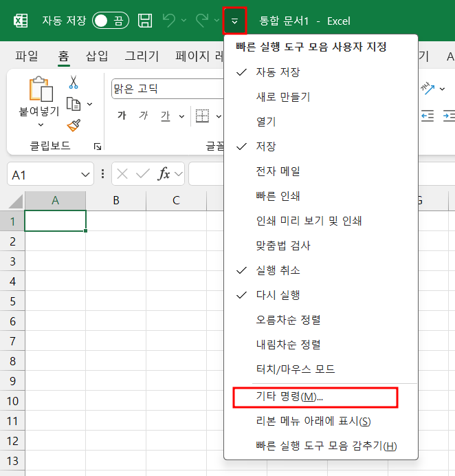The width and height of the screenshot is (455, 476).
Task: Check 새로 만들기 in the menu
Action: (321, 97)
